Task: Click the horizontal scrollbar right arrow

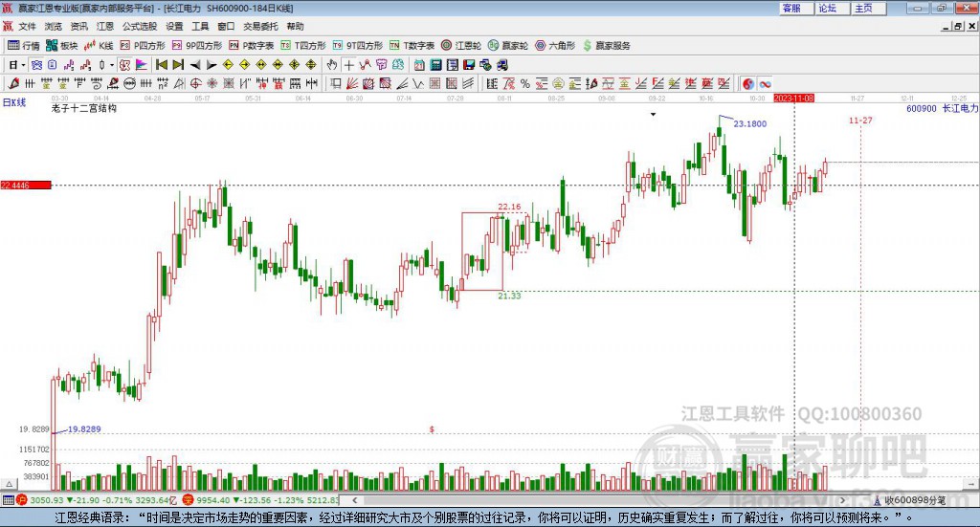Action: (x=842, y=500)
